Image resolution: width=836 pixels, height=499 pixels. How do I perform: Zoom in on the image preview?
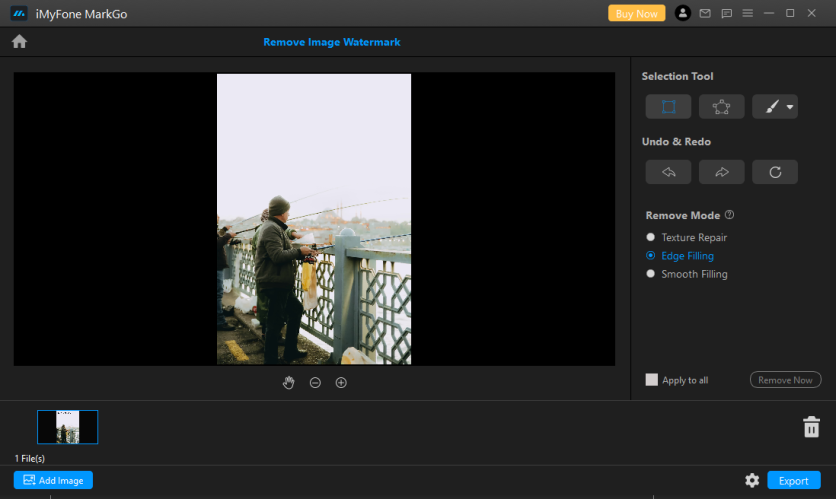[x=341, y=382]
